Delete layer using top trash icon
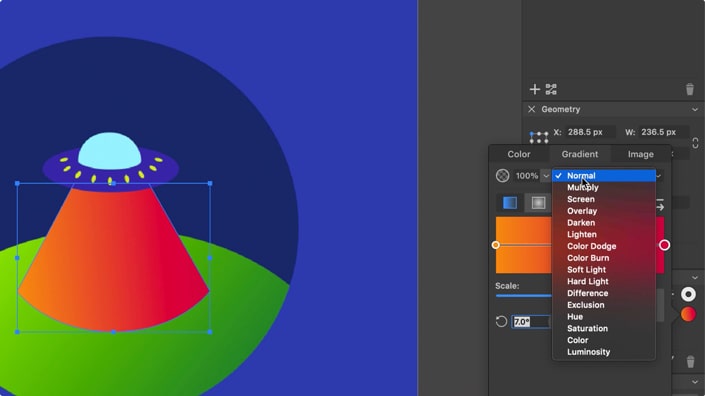Screen dimensions: 705x396 (689, 89)
